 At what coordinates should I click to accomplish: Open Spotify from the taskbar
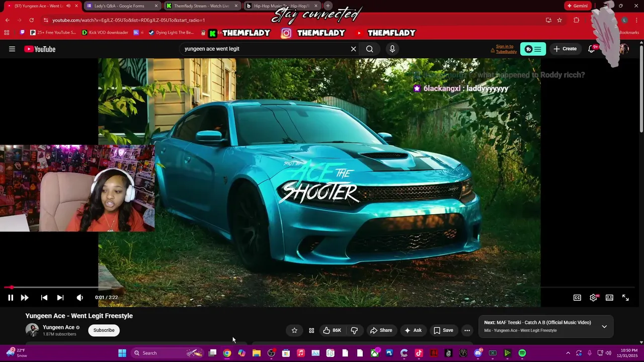point(522,353)
